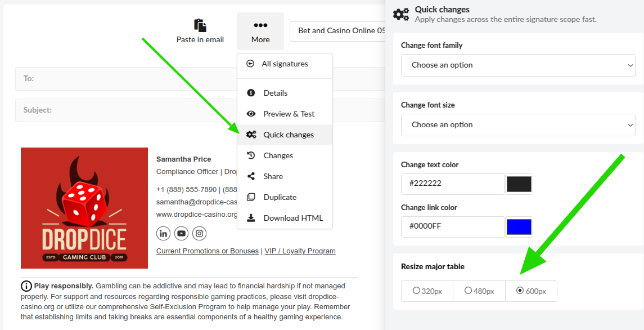The width and height of the screenshot is (644, 330).
Task: Open the Change font size dropdown
Action: coord(517,124)
